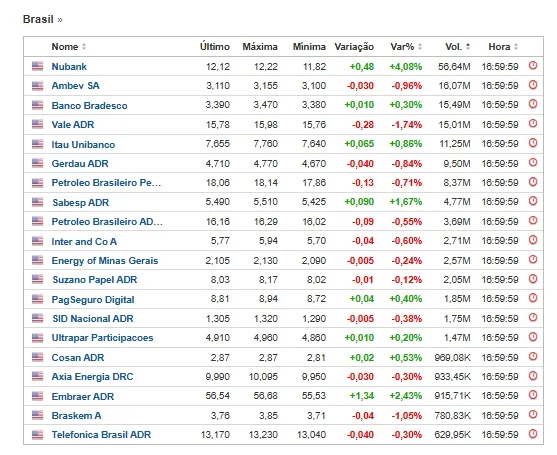
Task: Select the Máxima column header
Action: [260, 47]
